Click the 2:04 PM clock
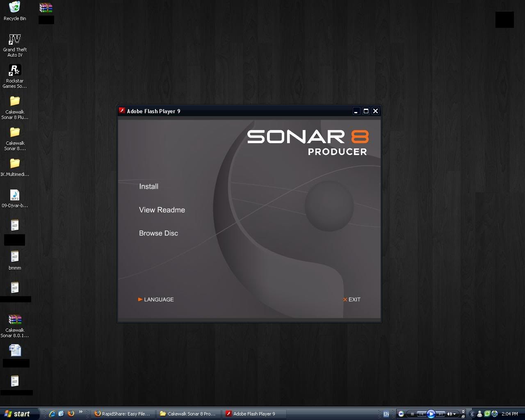Image resolution: width=525 pixels, height=420 pixels. tap(510, 414)
